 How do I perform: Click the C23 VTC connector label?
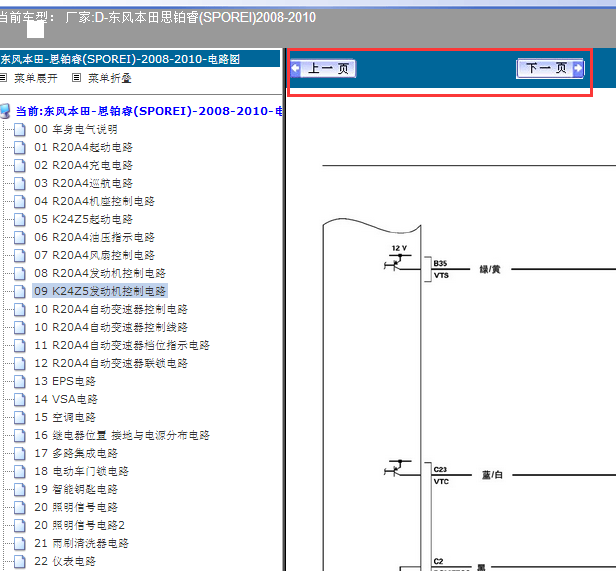[441, 475]
